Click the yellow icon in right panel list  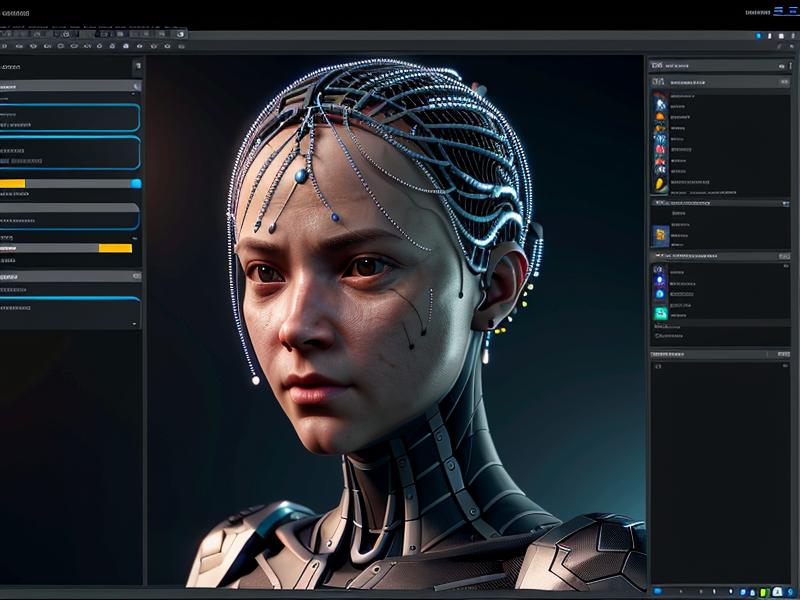coord(660,184)
